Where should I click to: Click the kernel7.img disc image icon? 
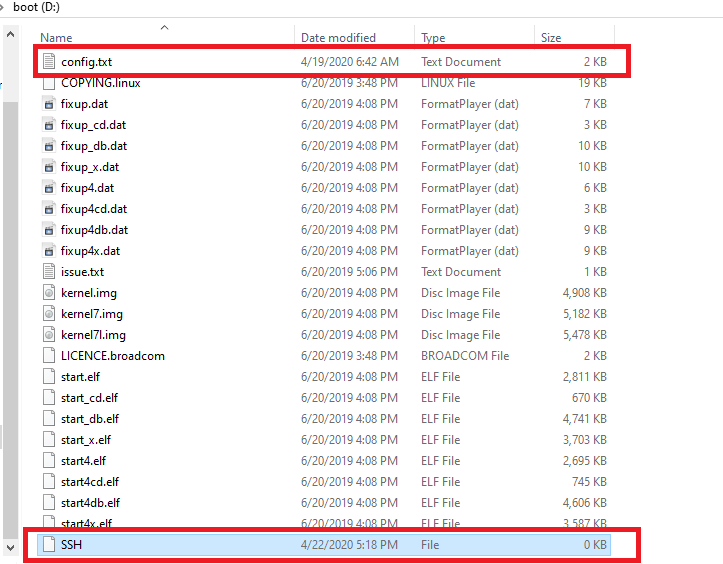(49, 314)
